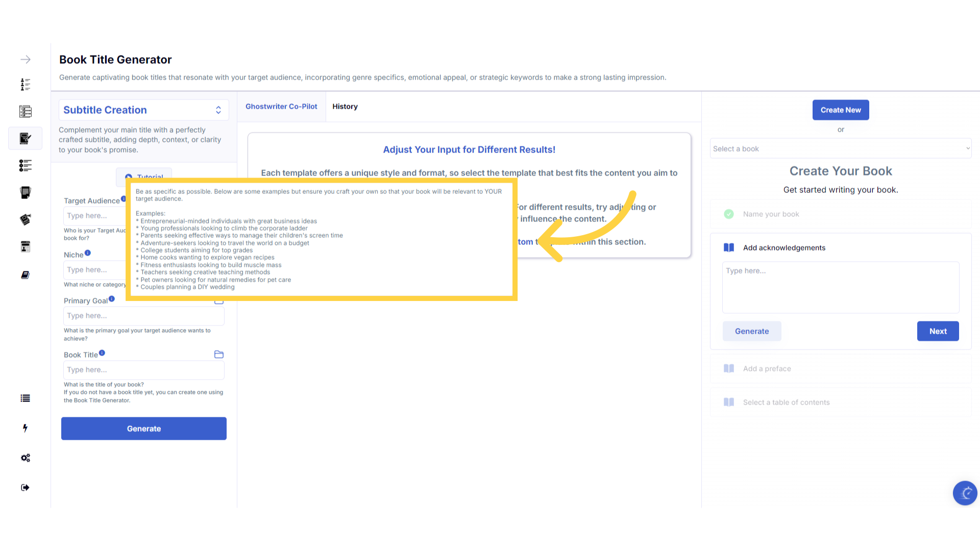Toggle the Name your book checkmark
Image resolution: width=980 pixels, height=551 pixels.
pyautogui.click(x=729, y=214)
